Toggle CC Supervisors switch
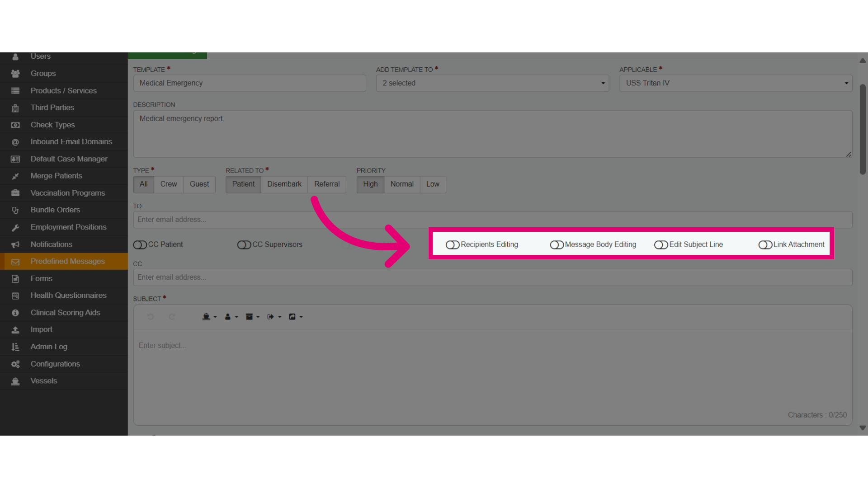 (244, 245)
